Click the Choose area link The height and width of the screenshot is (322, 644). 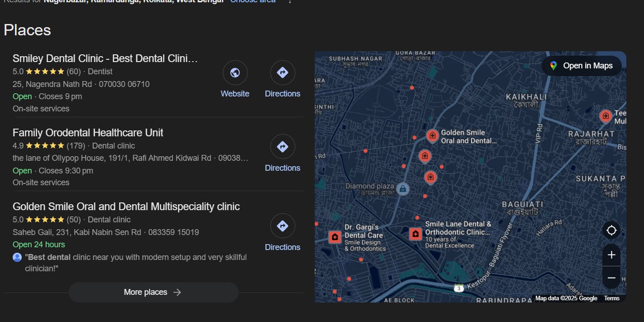[252, 1]
